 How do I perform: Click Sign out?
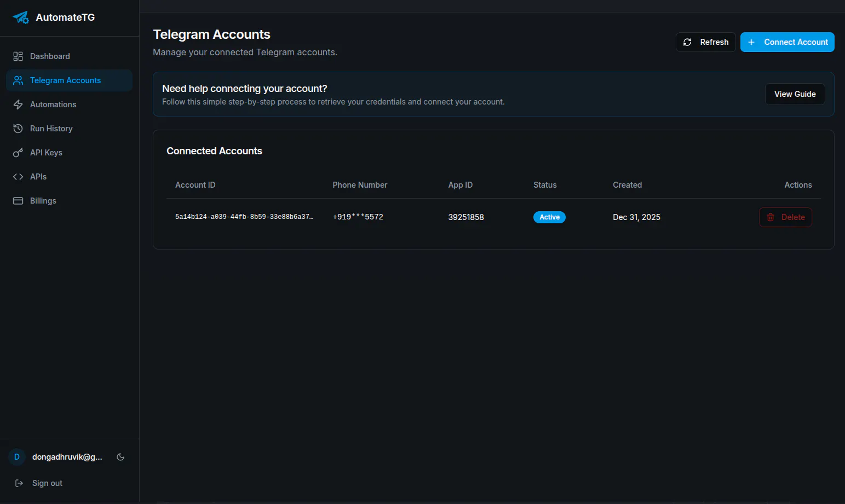coord(47,483)
